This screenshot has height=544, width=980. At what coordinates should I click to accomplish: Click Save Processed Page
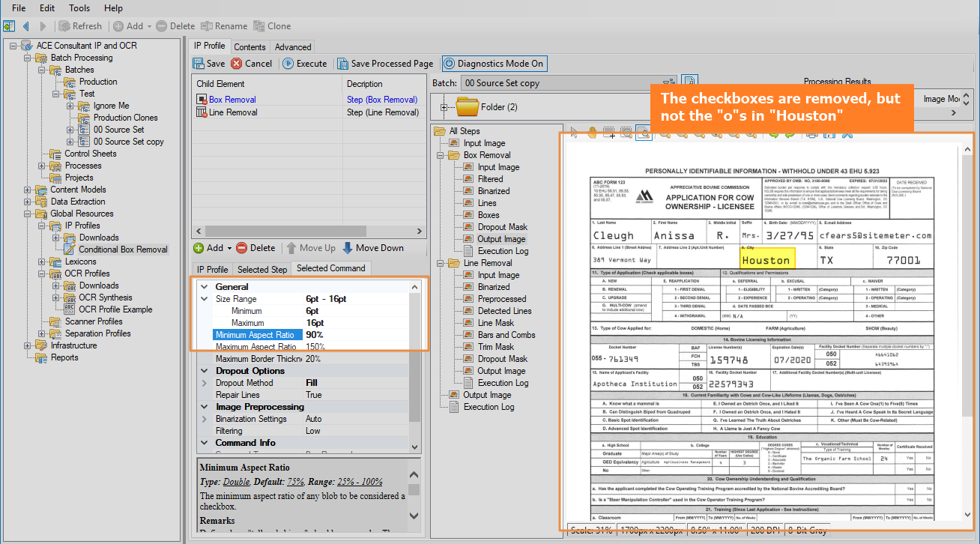[384, 64]
